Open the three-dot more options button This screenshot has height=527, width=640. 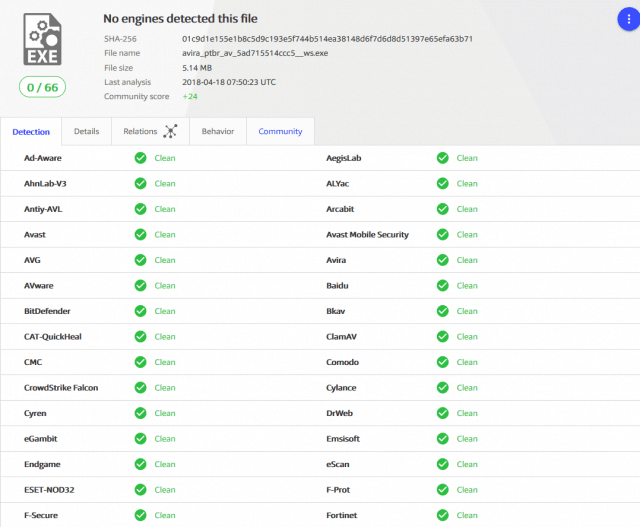(629, 19)
